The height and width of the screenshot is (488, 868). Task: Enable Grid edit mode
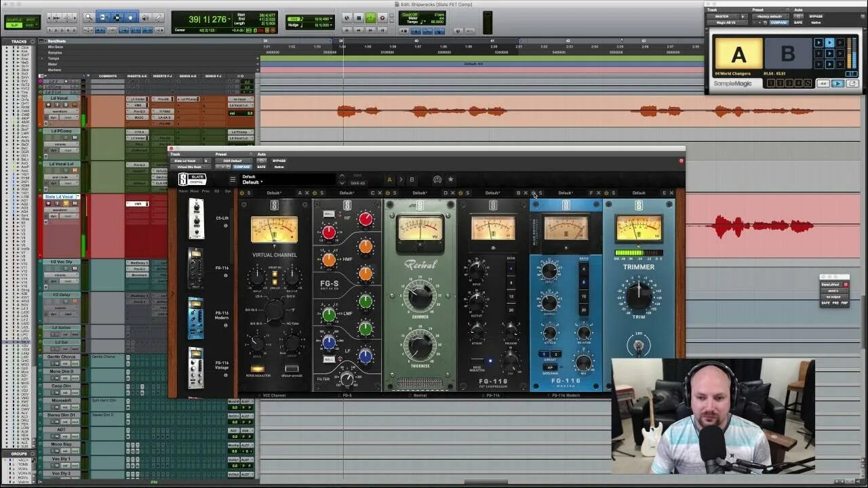[x=31, y=25]
